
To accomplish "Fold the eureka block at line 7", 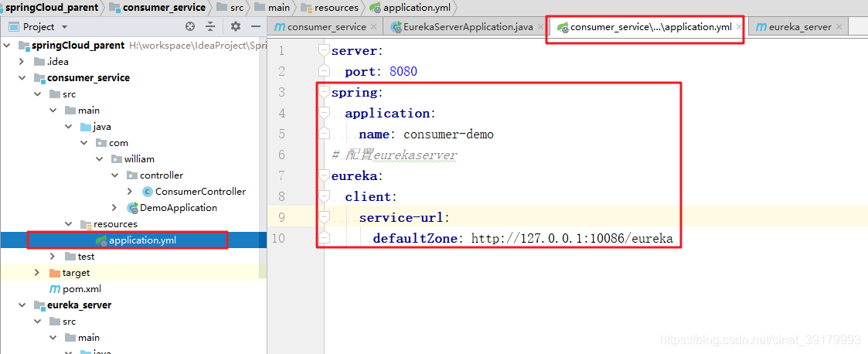I will click(324, 175).
